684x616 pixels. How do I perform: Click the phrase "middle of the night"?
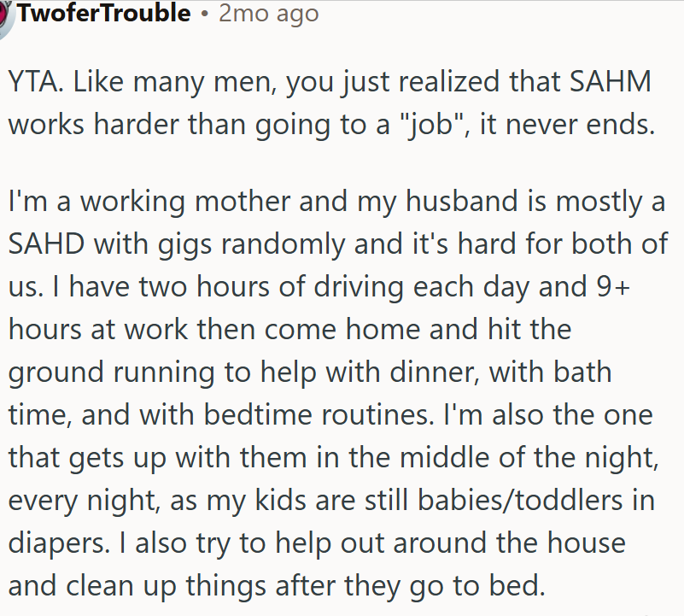528,459
